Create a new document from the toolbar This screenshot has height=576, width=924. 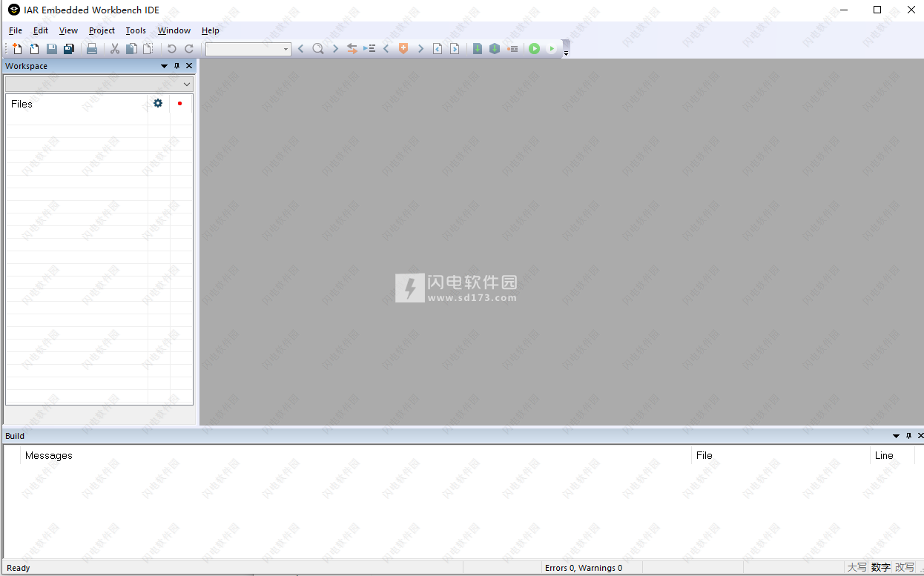click(x=17, y=49)
